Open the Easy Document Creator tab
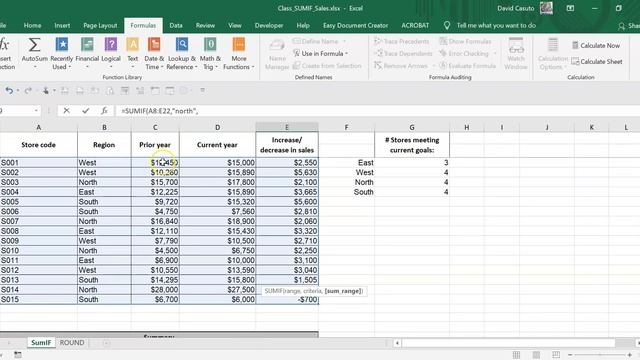This screenshot has height=360, width=640. point(356,25)
